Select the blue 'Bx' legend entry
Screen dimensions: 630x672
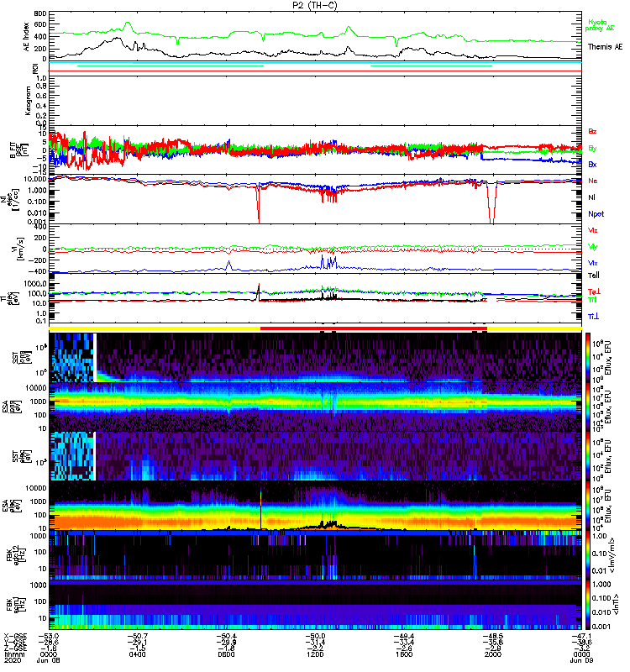tap(592, 164)
